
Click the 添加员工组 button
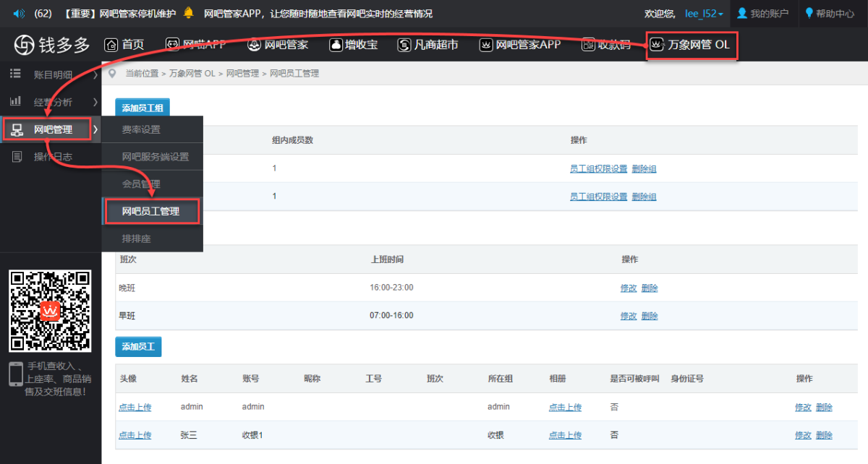142,108
